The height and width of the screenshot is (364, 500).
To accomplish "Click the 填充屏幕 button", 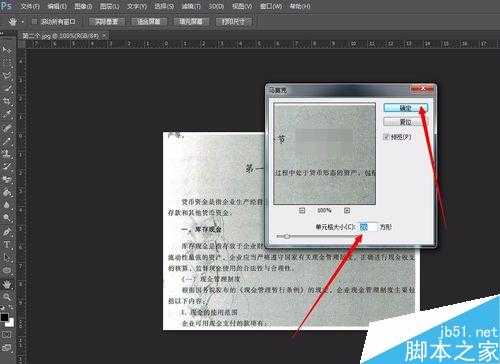I will click(191, 22).
